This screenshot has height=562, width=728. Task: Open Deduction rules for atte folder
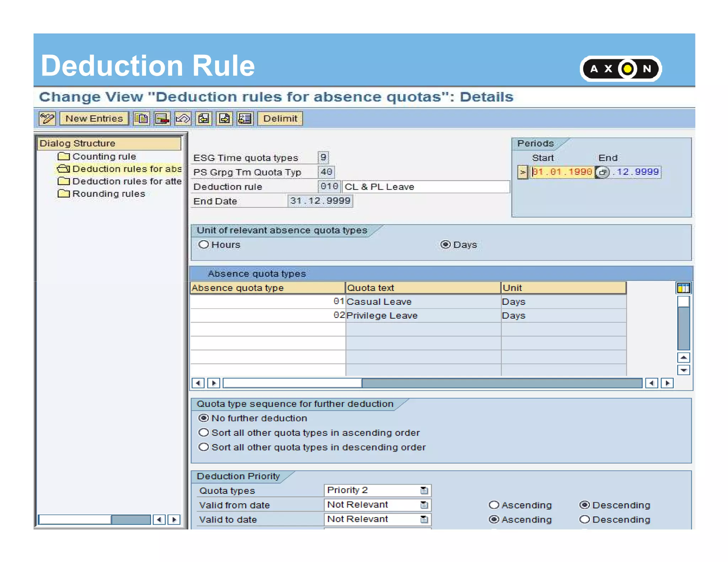tap(119, 181)
